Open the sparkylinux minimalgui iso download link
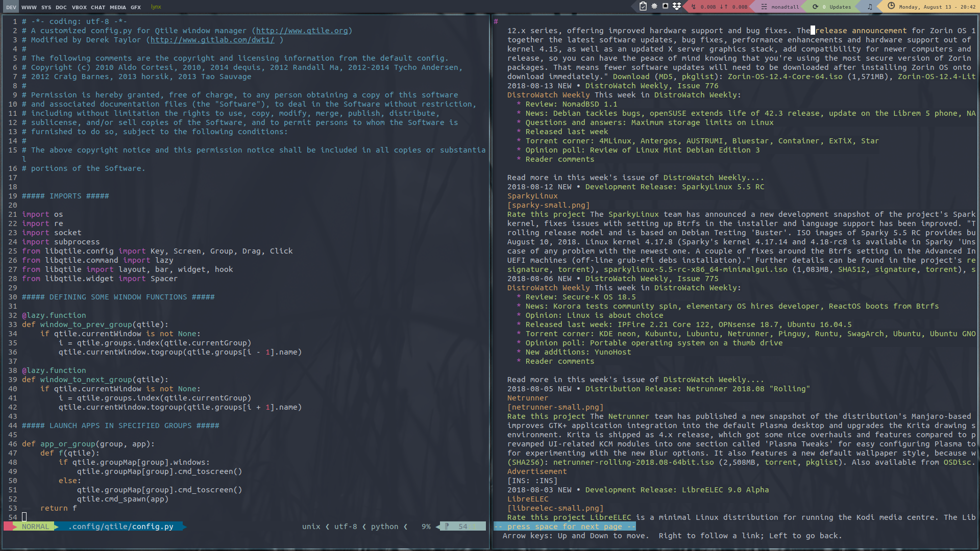Image resolution: width=980 pixels, height=551 pixels. [x=695, y=269]
